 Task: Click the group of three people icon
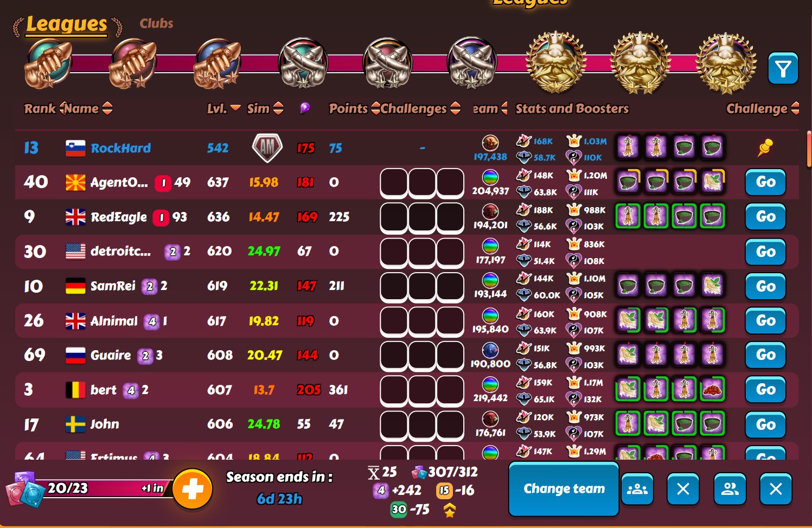[637, 489]
